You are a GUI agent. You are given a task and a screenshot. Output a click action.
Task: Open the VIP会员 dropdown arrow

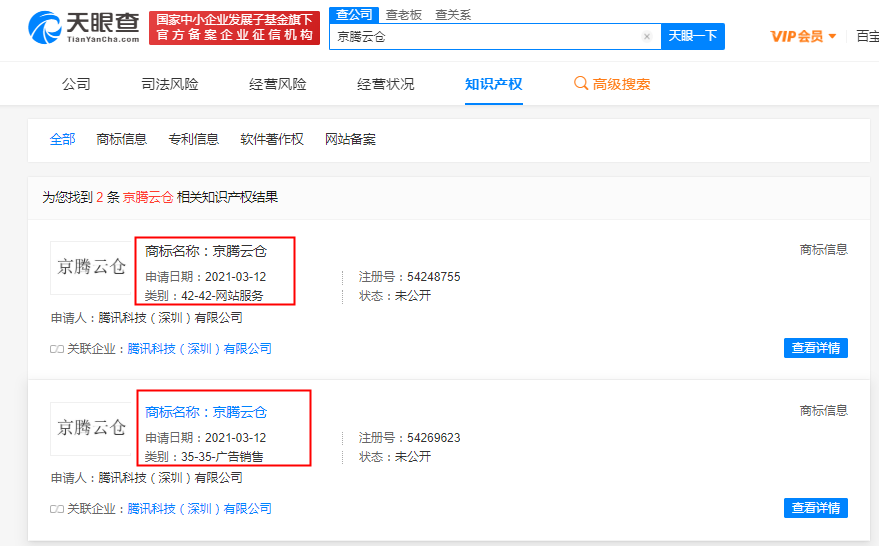pyautogui.click(x=832, y=36)
